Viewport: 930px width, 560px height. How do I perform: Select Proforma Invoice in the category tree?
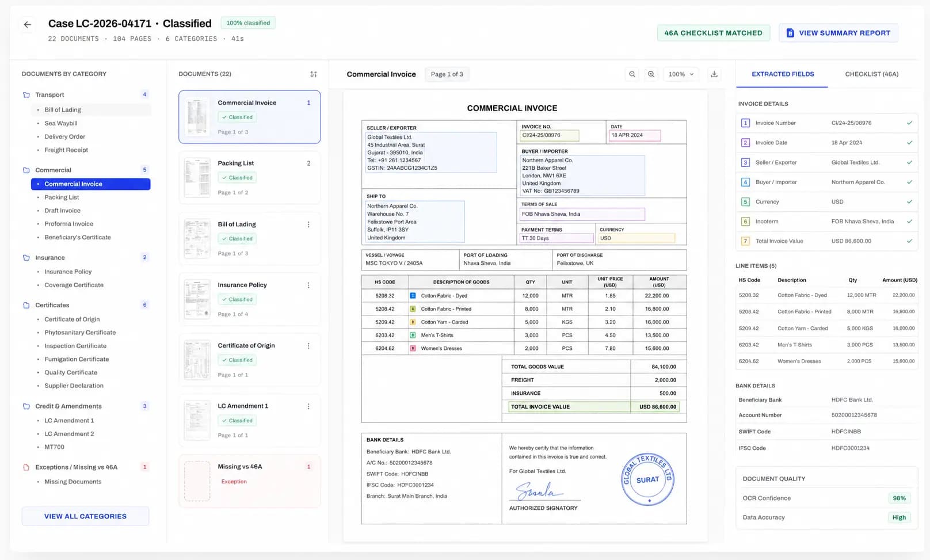(69, 224)
